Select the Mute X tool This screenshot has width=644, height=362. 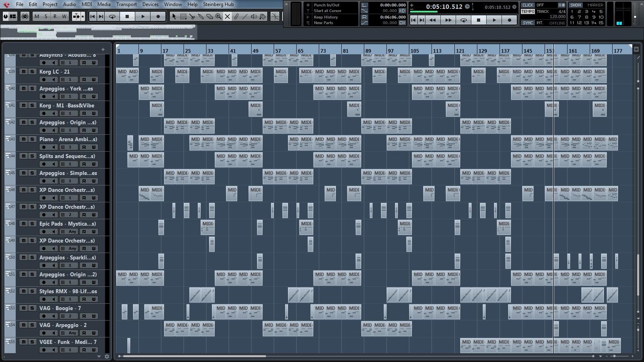click(227, 16)
